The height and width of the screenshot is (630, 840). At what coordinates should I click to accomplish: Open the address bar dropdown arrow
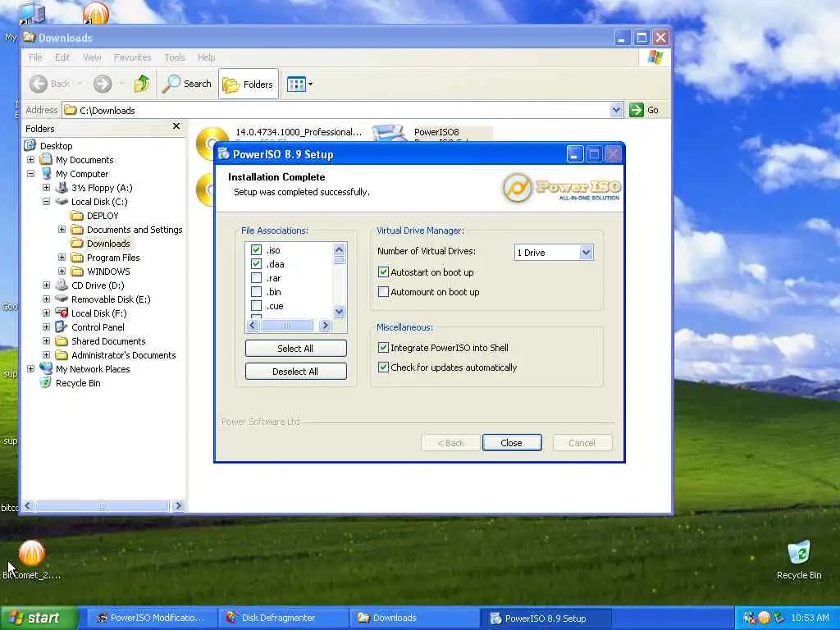click(x=616, y=110)
